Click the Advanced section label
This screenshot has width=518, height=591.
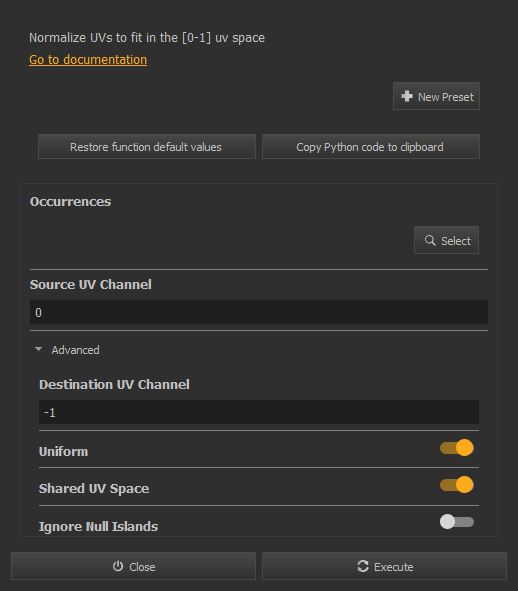(75, 350)
